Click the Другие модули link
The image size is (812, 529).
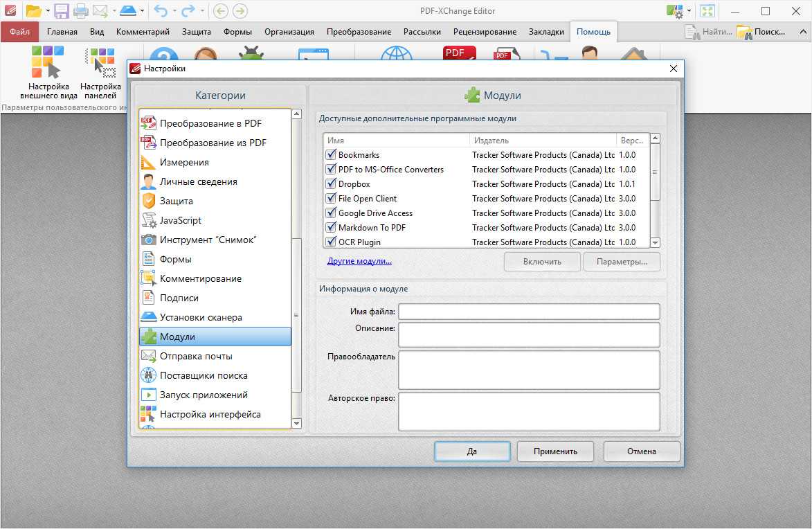(x=359, y=261)
